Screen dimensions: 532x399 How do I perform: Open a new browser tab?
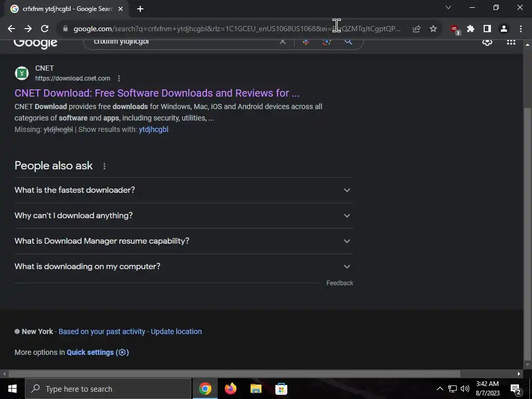coord(140,9)
